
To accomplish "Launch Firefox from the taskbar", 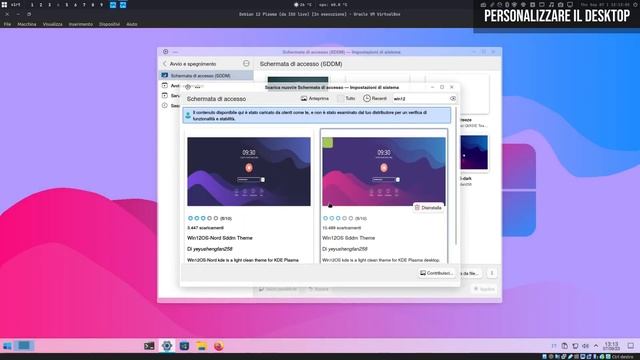I will (219, 346).
